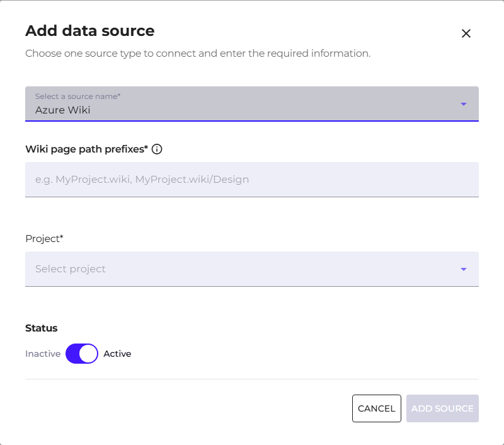Click the Add data source title

[90, 31]
